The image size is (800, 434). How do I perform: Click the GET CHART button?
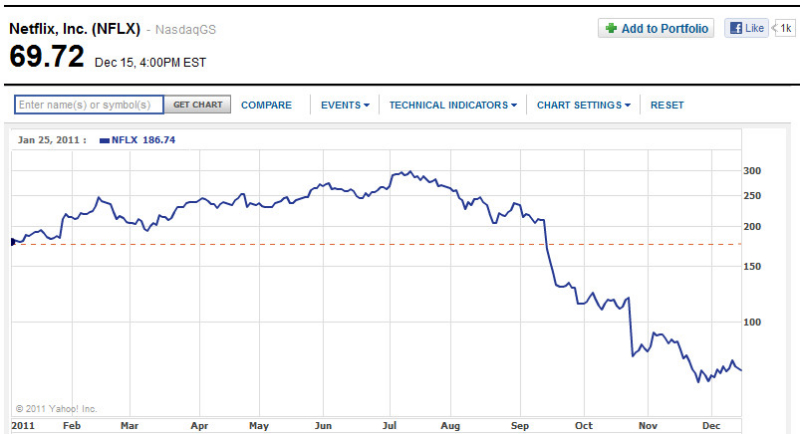tap(197, 105)
